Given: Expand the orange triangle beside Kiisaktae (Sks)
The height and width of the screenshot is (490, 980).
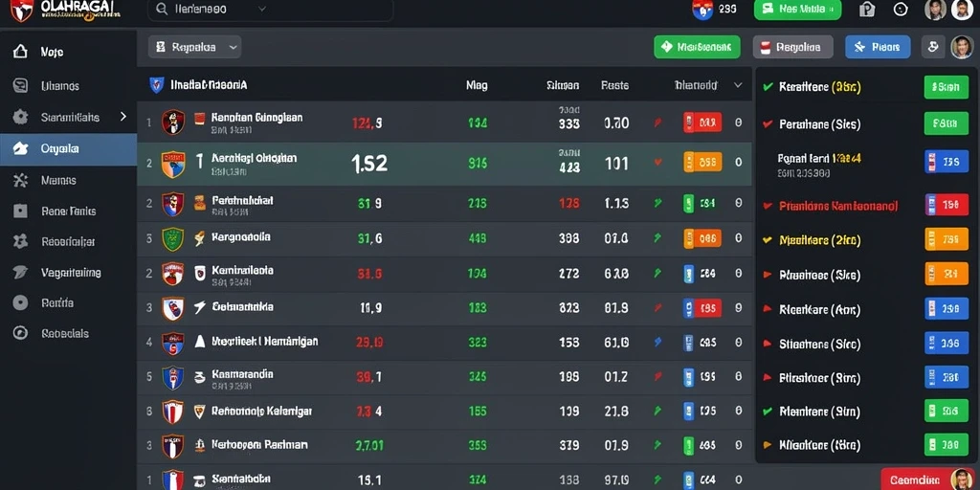Looking at the screenshot, I should click(768, 446).
